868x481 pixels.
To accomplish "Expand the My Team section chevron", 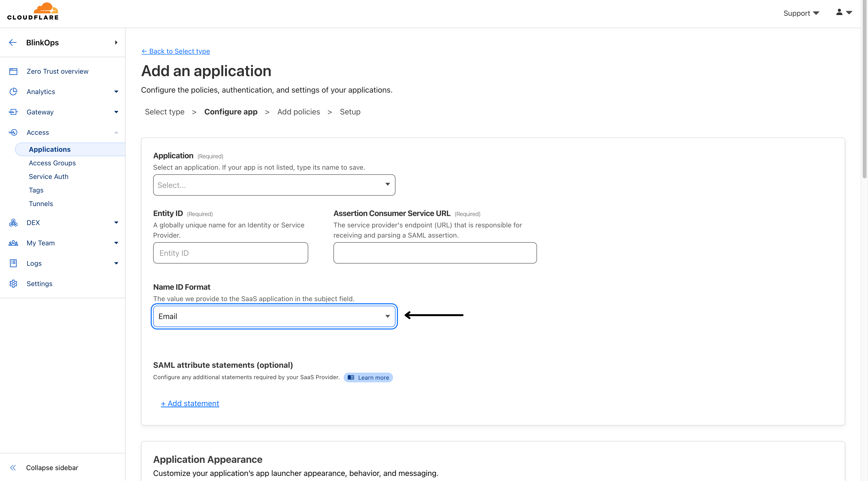I will (x=116, y=243).
